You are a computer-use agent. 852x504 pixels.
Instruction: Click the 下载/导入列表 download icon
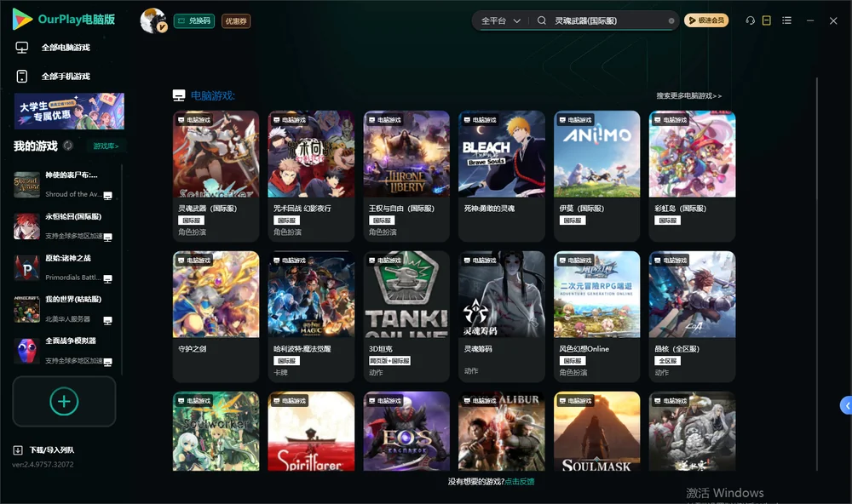coord(18,450)
